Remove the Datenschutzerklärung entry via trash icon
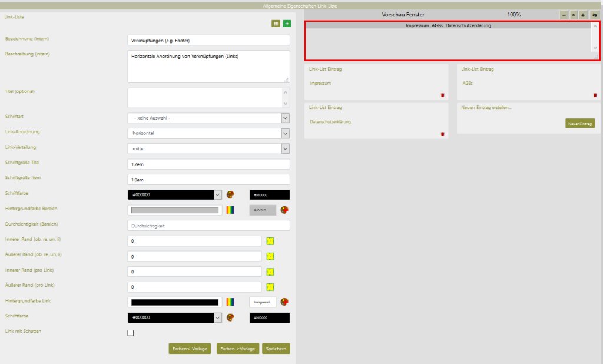 click(x=442, y=134)
